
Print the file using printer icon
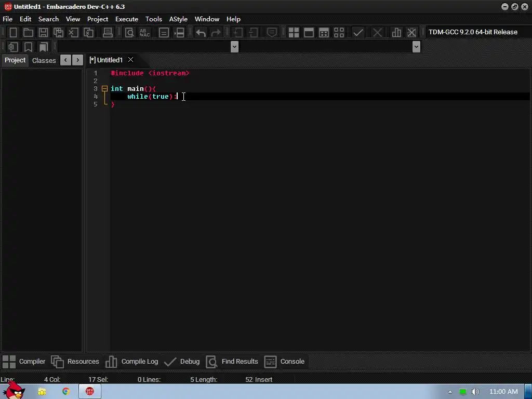point(108,33)
